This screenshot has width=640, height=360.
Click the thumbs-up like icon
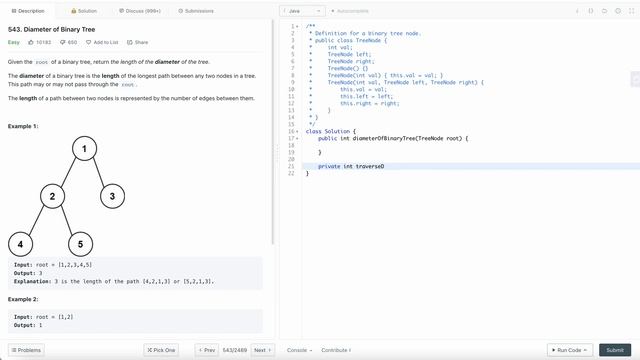pos(31,42)
